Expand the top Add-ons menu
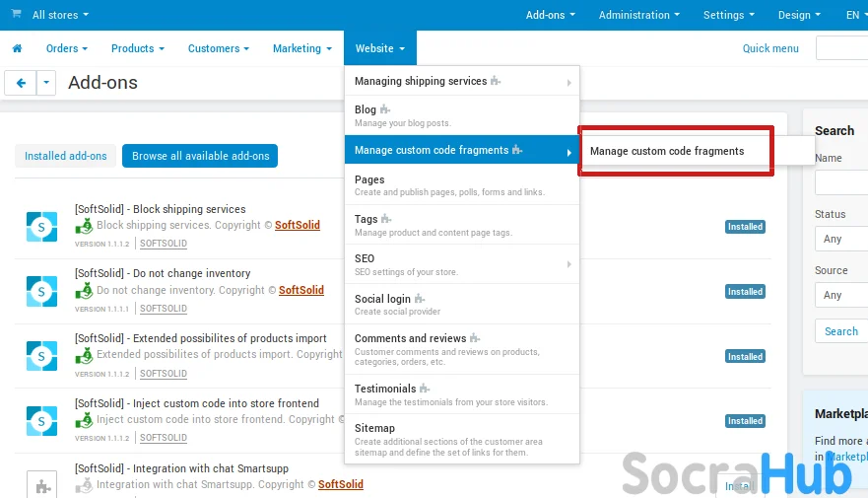 click(x=550, y=15)
